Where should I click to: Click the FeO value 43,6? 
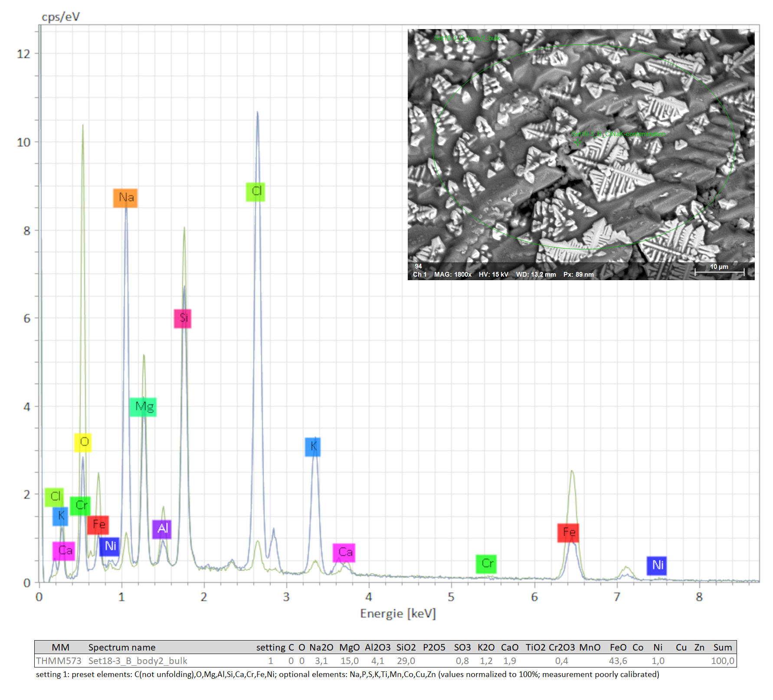click(618, 661)
